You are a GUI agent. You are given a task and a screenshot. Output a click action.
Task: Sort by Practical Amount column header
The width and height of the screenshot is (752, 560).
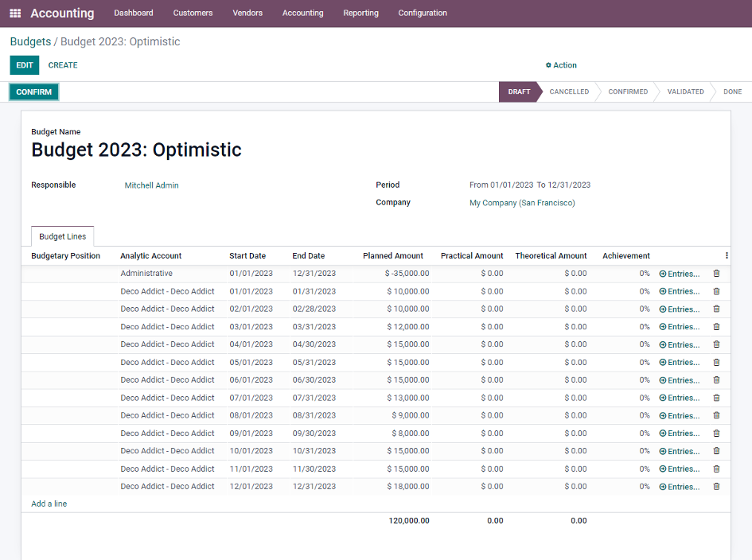coord(472,255)
